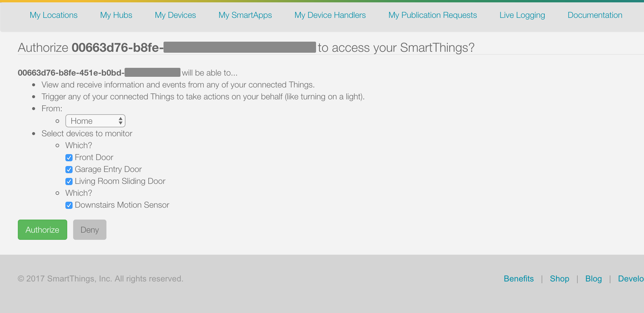Toggle Living Room Sliding Door checkbox

(x=69, y=181)
